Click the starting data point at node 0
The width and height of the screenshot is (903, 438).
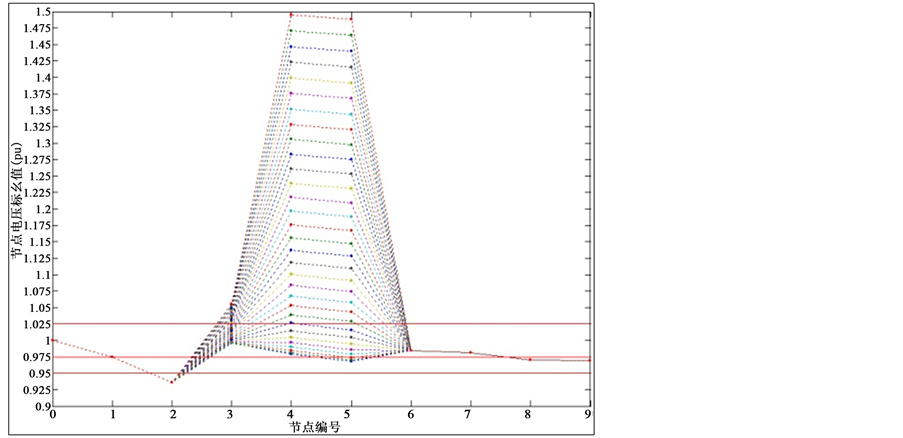(x=53, y=340)
